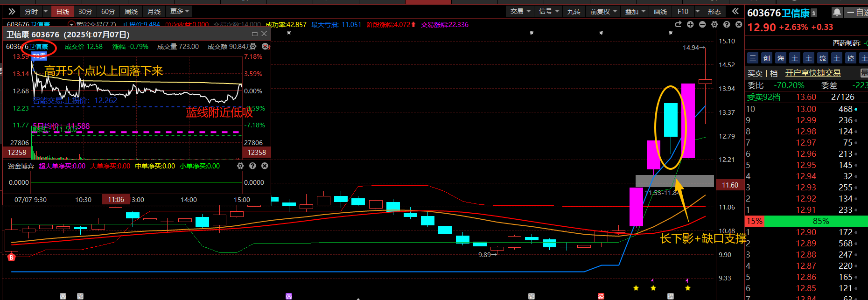Open F10 company info
Viewport: 868px width, 300px height.
pos(683,11)
